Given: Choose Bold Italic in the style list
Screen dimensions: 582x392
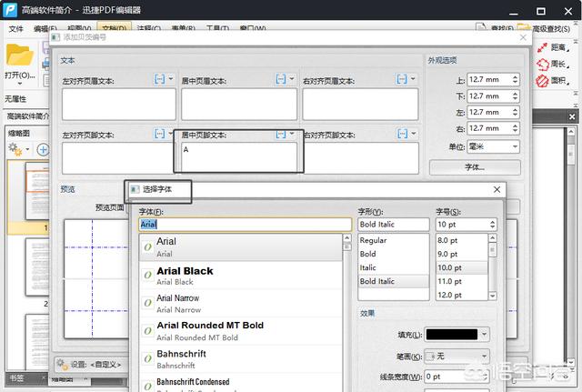Looking at the screenshot, I should click(x=394, y=281).
